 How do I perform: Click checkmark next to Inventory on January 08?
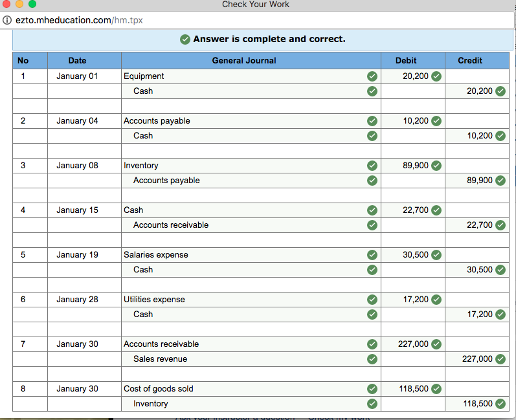tap(372, 166)
